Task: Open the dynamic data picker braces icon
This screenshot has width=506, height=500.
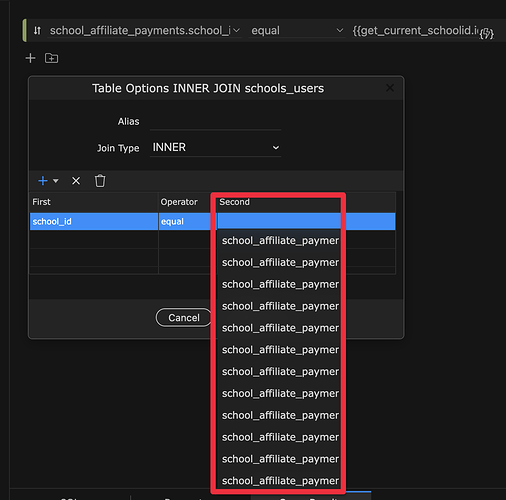Action: 487,33
